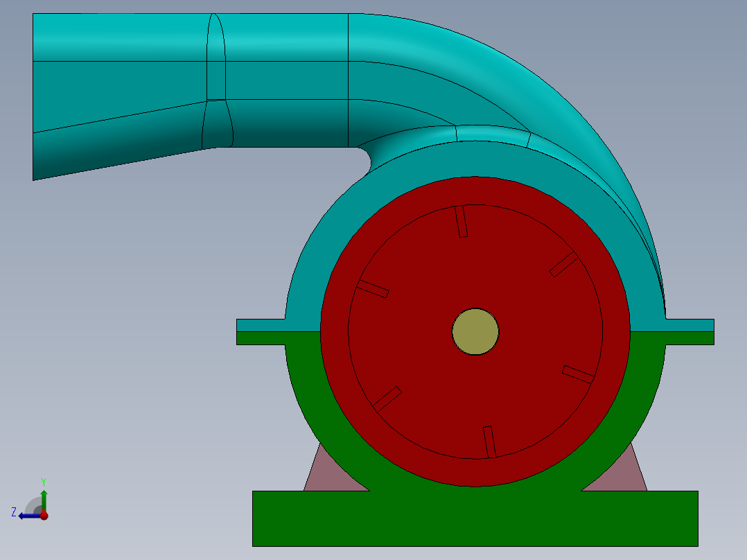Select the teal upper volute casing face
The width and height of the screenshot is (747, 560).
[477, 159]
